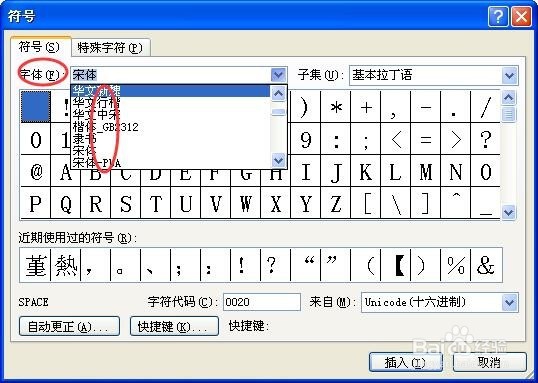Select the asterisk * in the symbol grid
Screen dimensions: 538x383
pyautogui.click(x=336, y=107)
